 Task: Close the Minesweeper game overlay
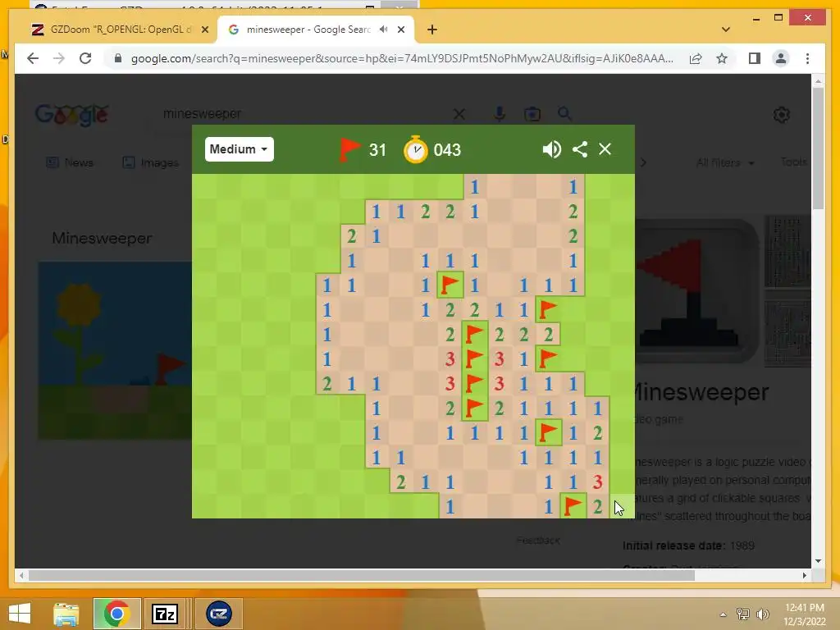[x=605, y=149]
